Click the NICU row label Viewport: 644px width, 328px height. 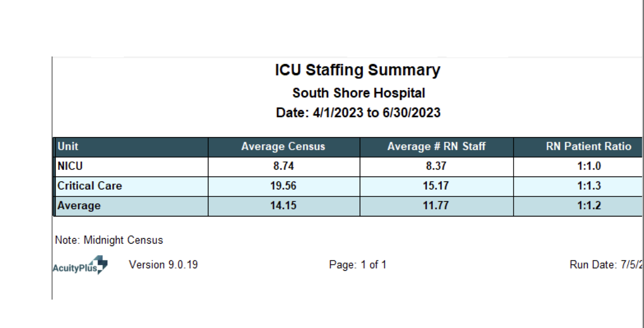pos(70,166)
